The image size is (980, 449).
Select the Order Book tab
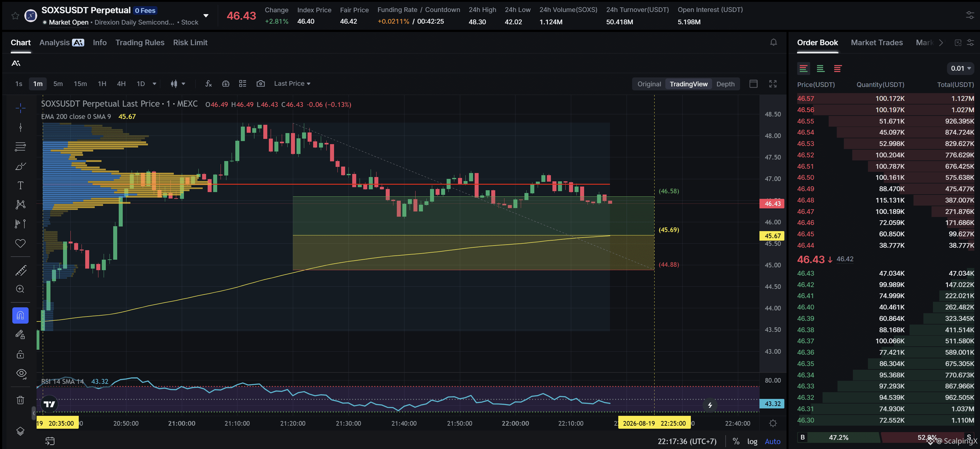[818, 43]
